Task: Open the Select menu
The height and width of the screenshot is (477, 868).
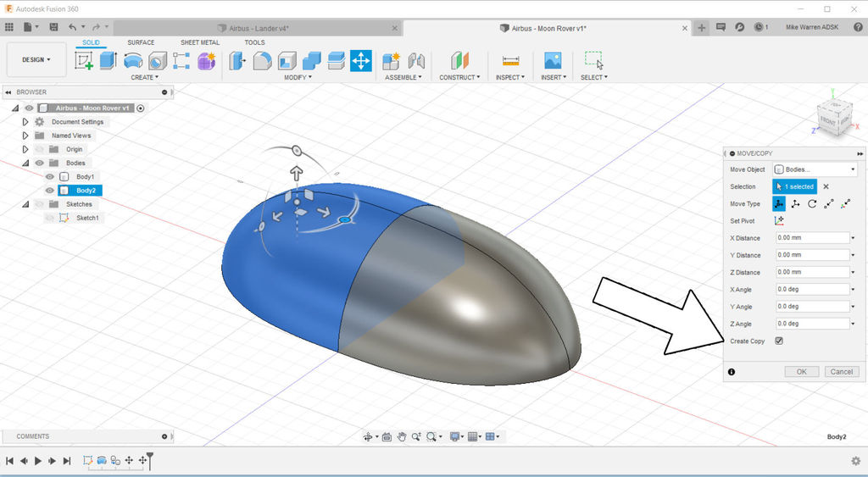Action: point(594,77)
